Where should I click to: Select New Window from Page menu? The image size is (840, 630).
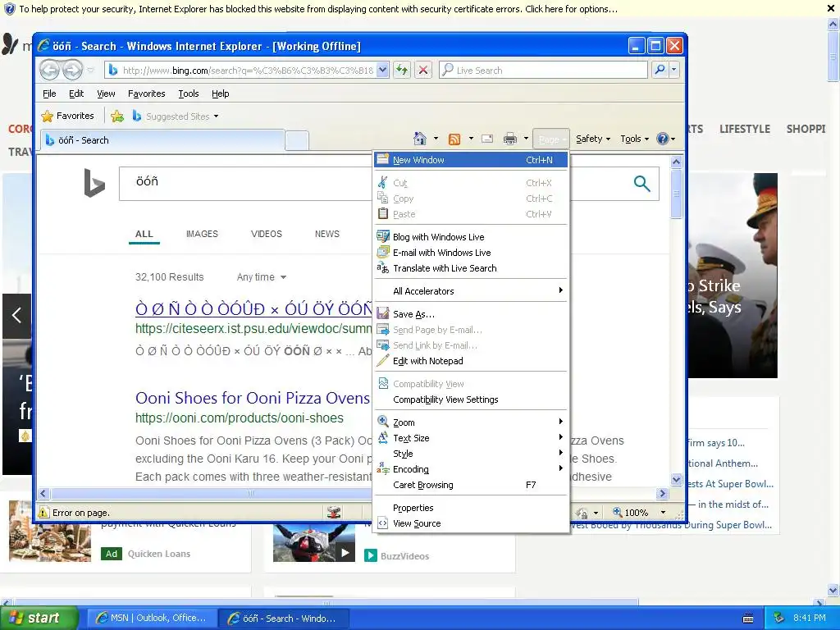click(x=471, y=160)
